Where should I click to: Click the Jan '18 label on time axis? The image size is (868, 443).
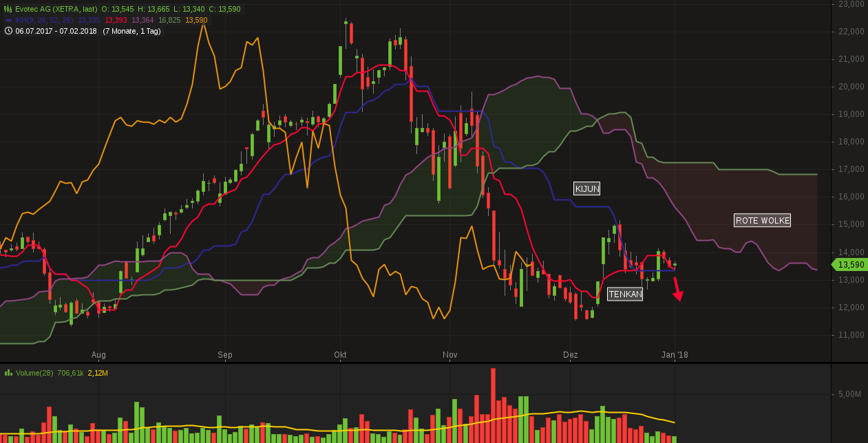click(675, 355)
